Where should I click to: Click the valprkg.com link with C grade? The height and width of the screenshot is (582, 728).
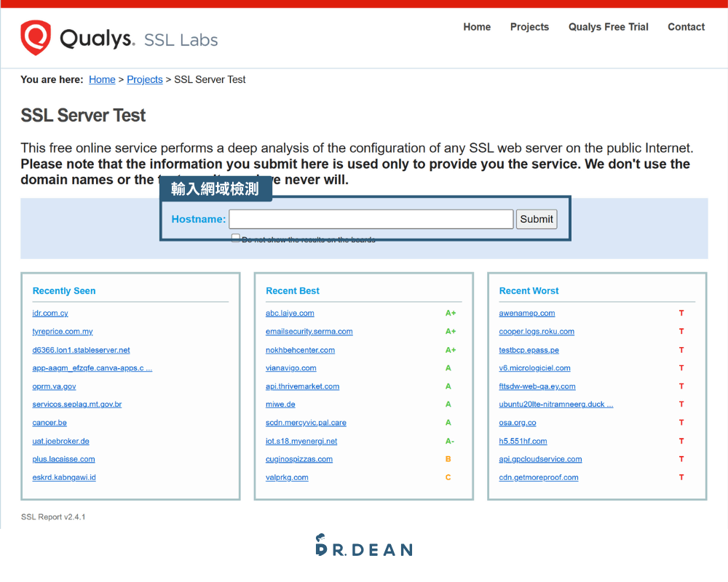[x=287, y=477]
